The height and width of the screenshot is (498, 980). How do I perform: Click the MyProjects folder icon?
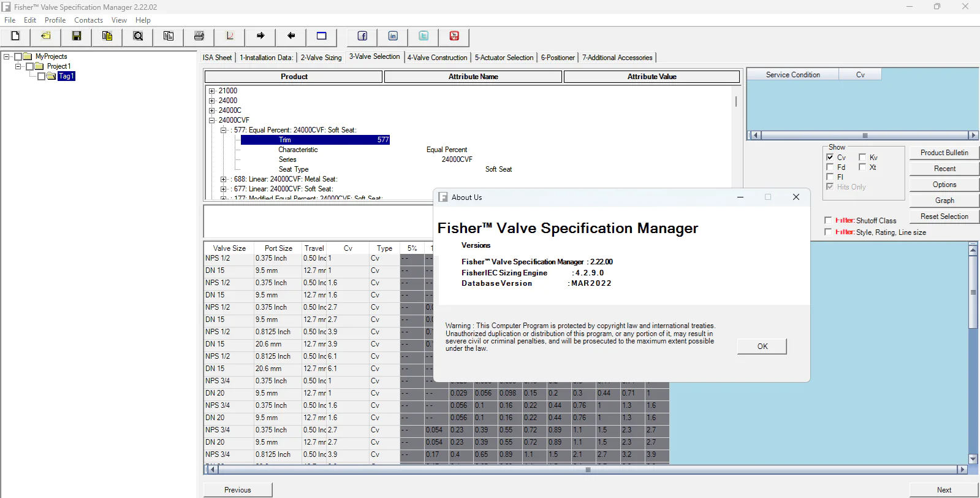click(28, 56)
